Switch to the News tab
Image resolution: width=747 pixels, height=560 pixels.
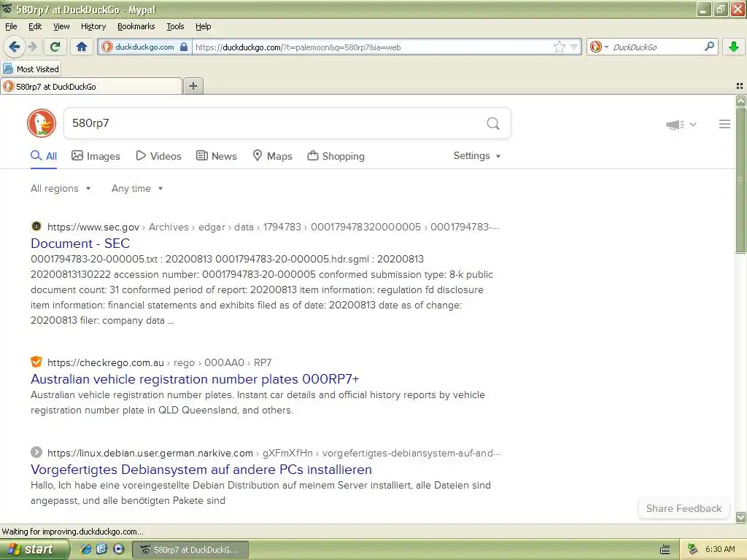pos(216,156)
